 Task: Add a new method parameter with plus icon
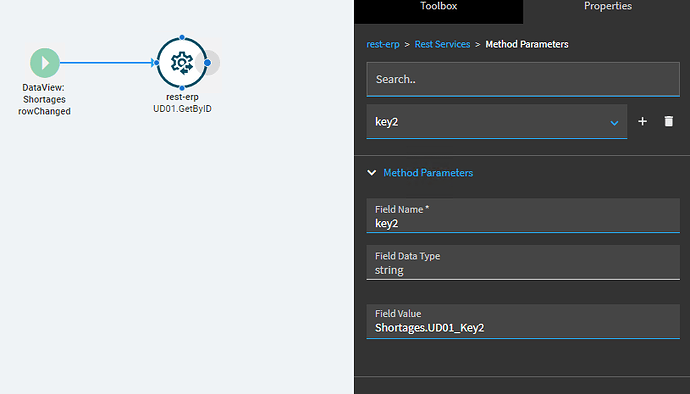(x=642, y=121)
